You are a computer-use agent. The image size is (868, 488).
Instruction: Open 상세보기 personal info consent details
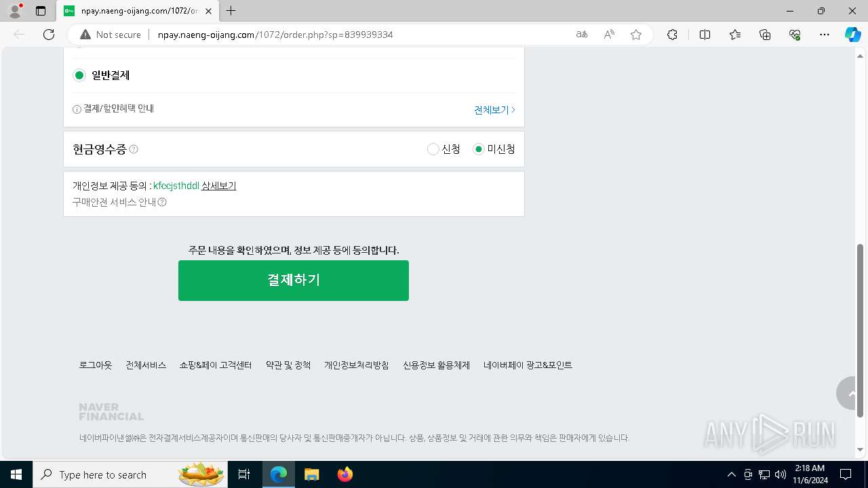tap(218, 186)
